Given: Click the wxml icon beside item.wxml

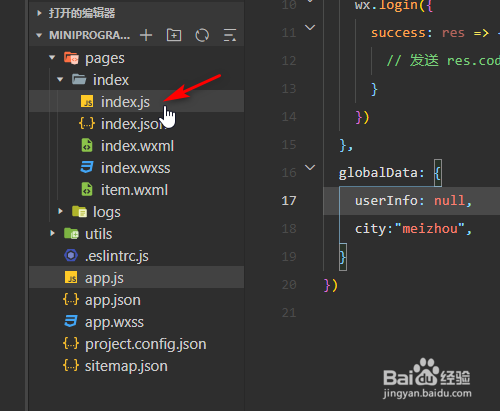Looking at the screenshot, I should tap(87, 189).
